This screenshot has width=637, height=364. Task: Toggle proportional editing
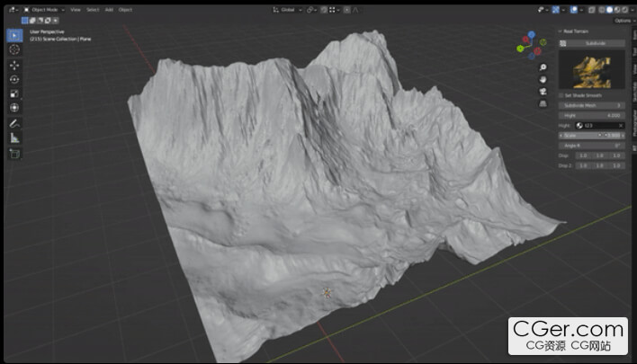click(x=347, y=10)
